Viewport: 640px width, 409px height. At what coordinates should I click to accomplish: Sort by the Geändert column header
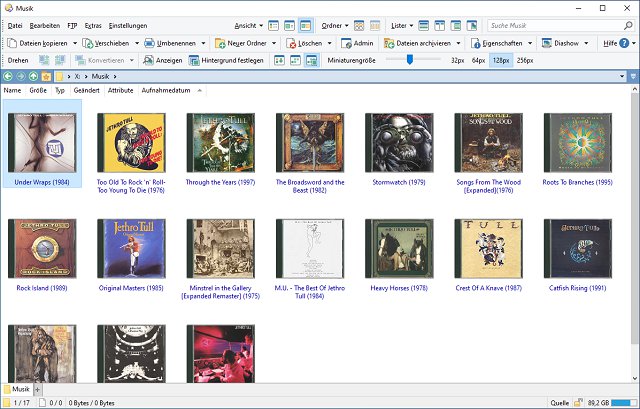(x=87, y=91)
